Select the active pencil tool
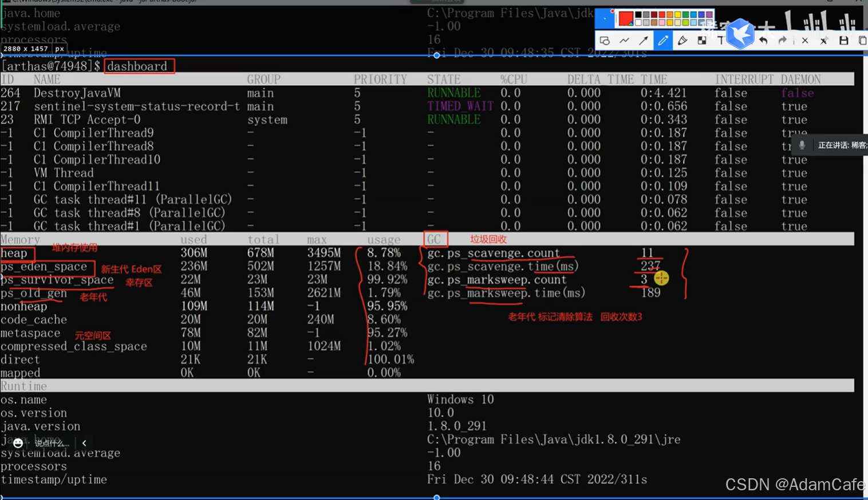Viewport: 868px width, 500px height. click(663, 41)
